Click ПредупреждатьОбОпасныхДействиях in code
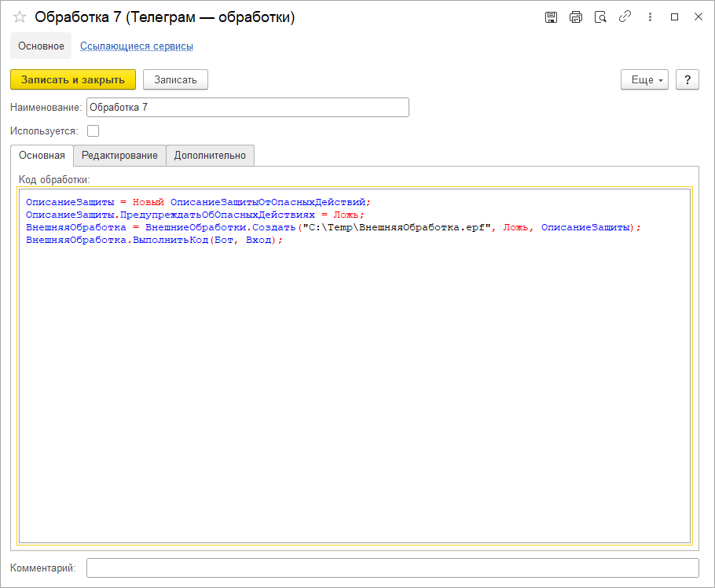 click(x=218, y=215)
